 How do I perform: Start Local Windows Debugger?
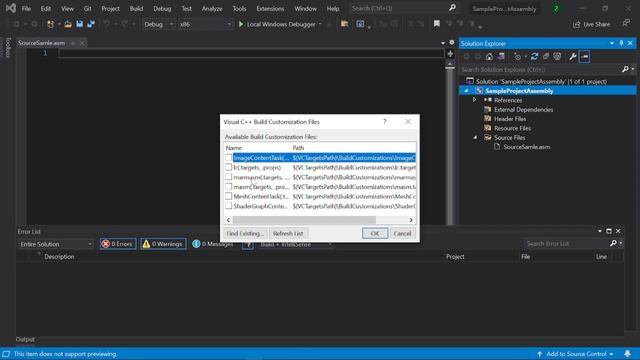tap(277, 24)
